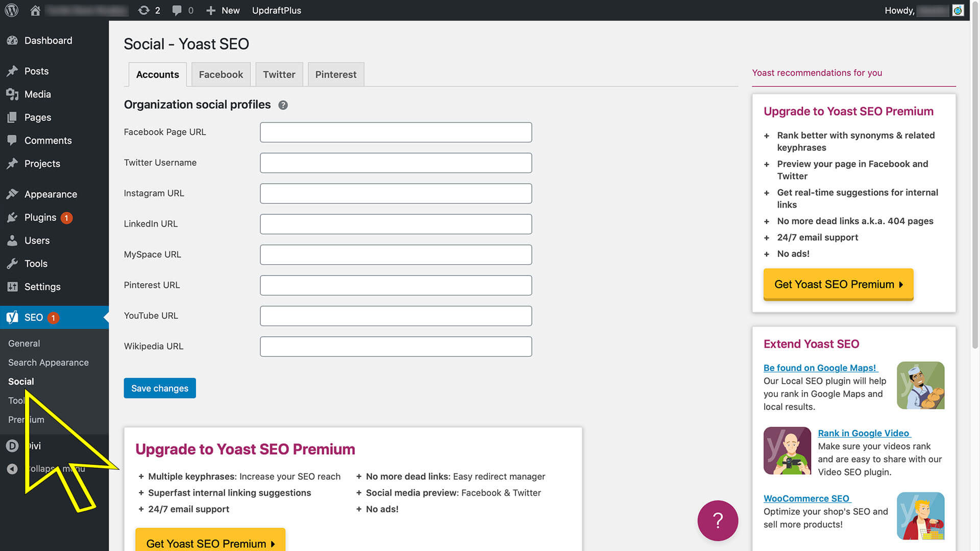980x551 pixels.
Task: Click the page vertical scrollbar
Action: pos(975,176)
